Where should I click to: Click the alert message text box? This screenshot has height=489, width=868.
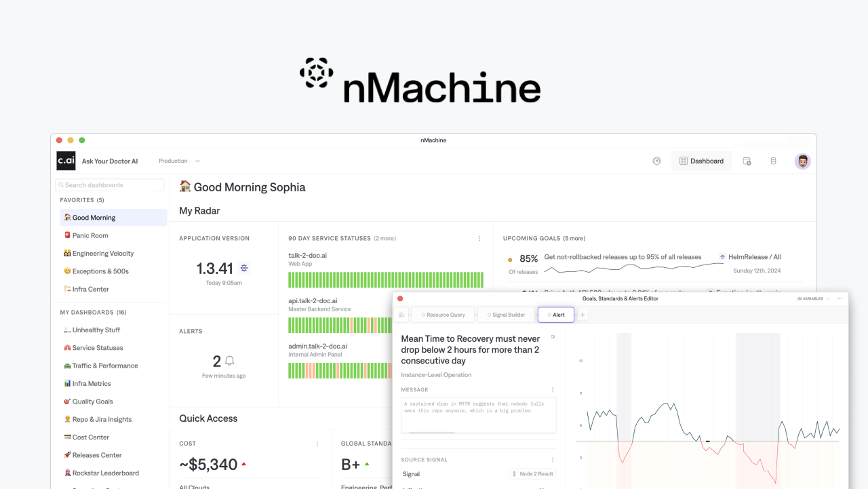(x=479, y=415)
